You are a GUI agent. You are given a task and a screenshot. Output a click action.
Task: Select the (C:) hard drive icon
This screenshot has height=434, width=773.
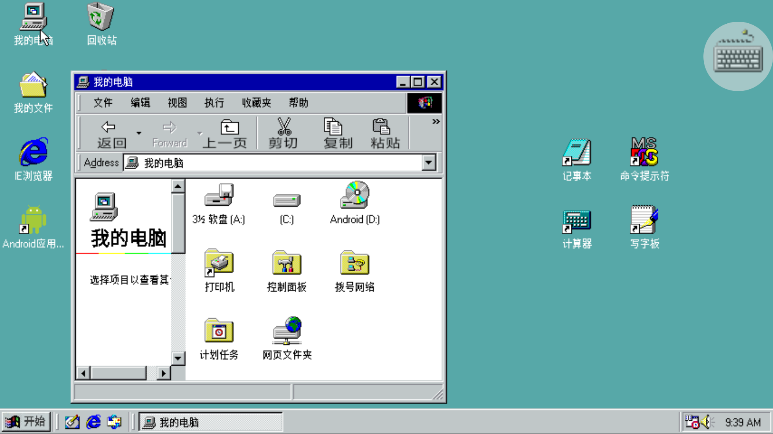[x=286, y=199]
